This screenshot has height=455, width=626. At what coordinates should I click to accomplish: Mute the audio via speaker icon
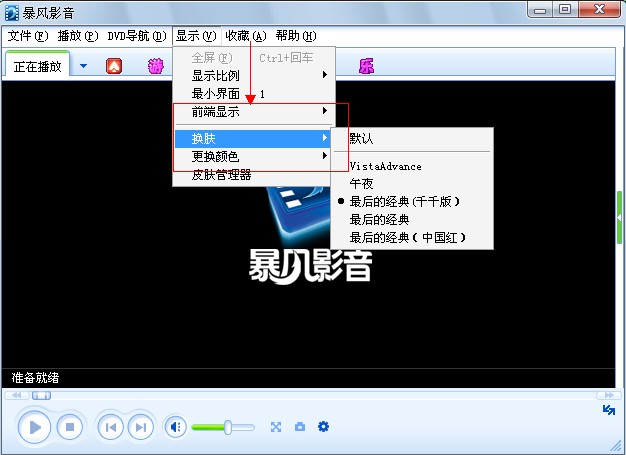(176, 427)
